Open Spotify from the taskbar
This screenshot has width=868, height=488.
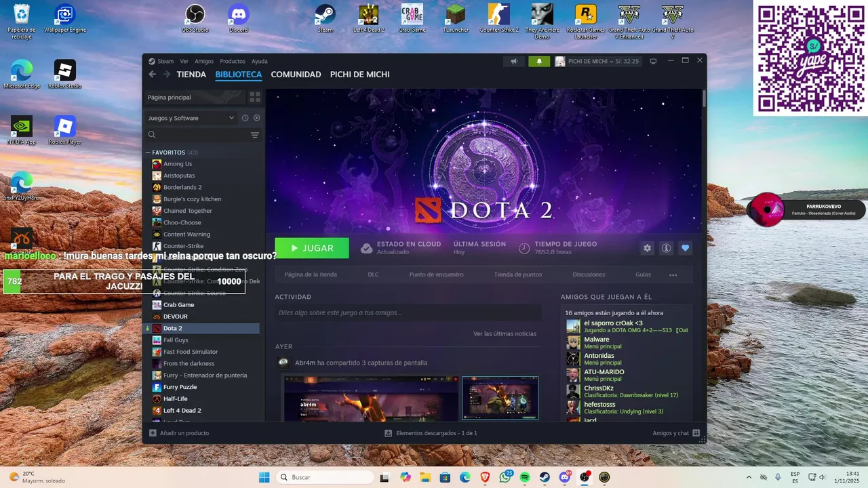pyautogui.click(x=525, y=477)
